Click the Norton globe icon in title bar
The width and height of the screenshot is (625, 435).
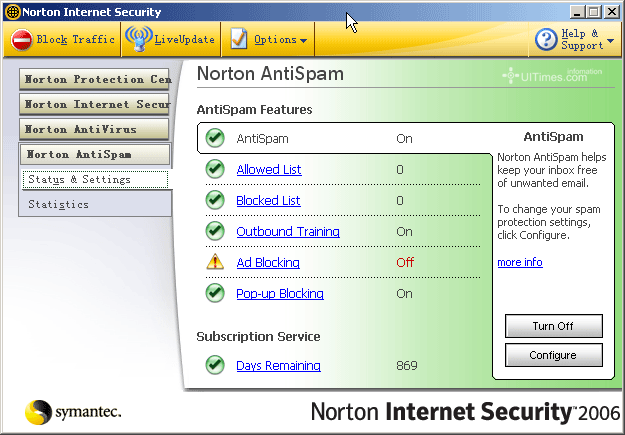click(x=13, y=12)
